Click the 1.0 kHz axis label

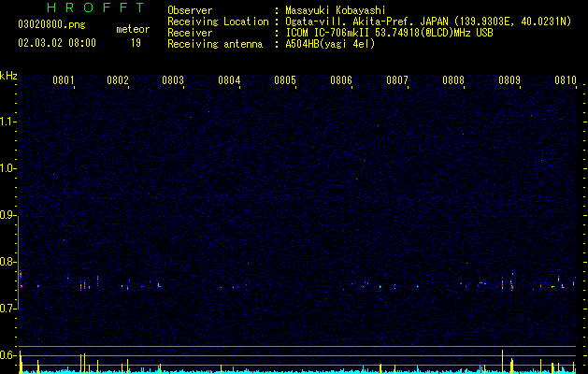(x=7, y=168)
